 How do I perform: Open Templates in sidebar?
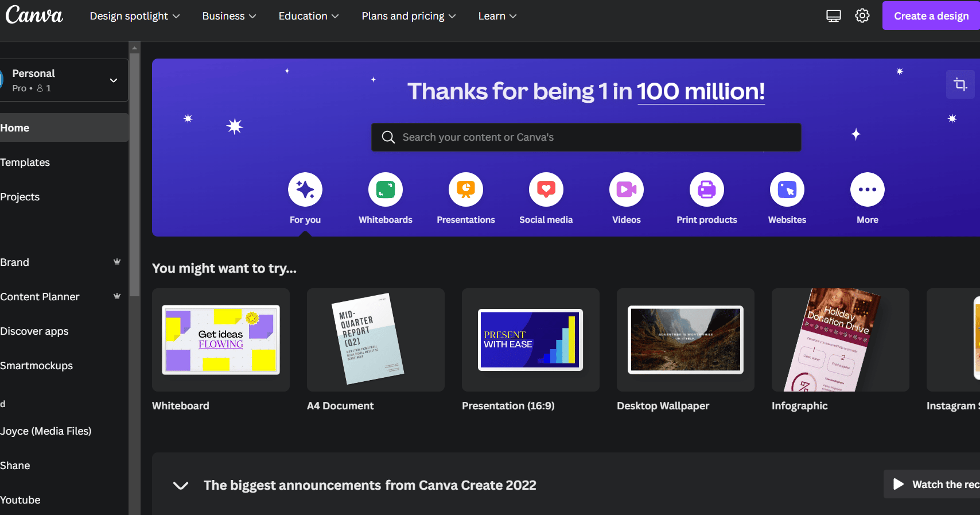(x=64, y=162)
